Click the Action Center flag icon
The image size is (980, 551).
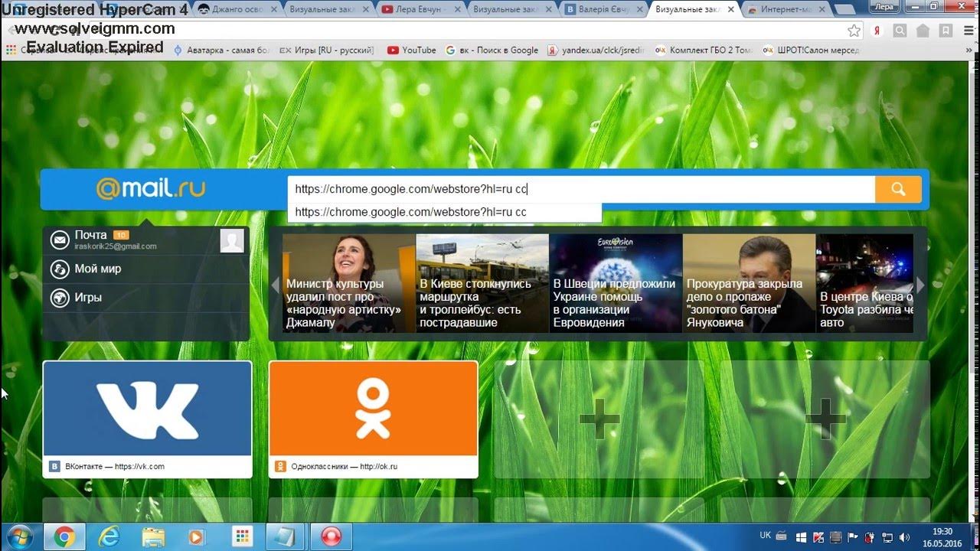(x=853, y=537)
